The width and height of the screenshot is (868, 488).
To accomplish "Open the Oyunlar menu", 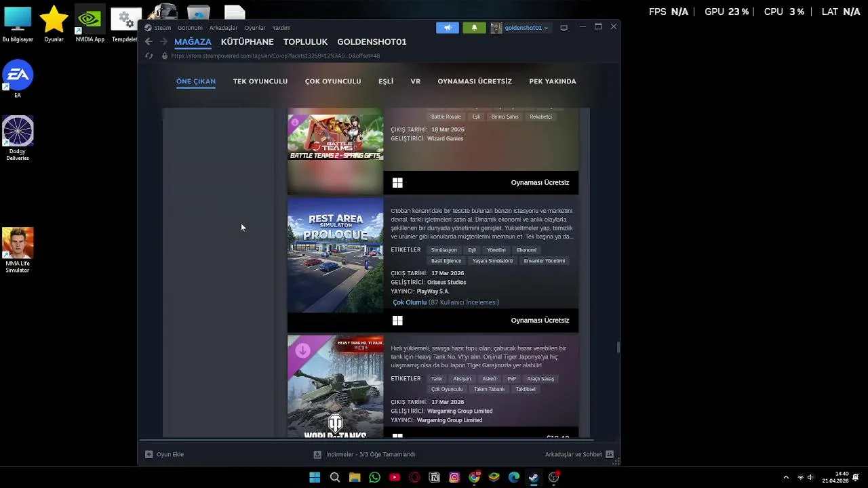I will pos(255,28).
